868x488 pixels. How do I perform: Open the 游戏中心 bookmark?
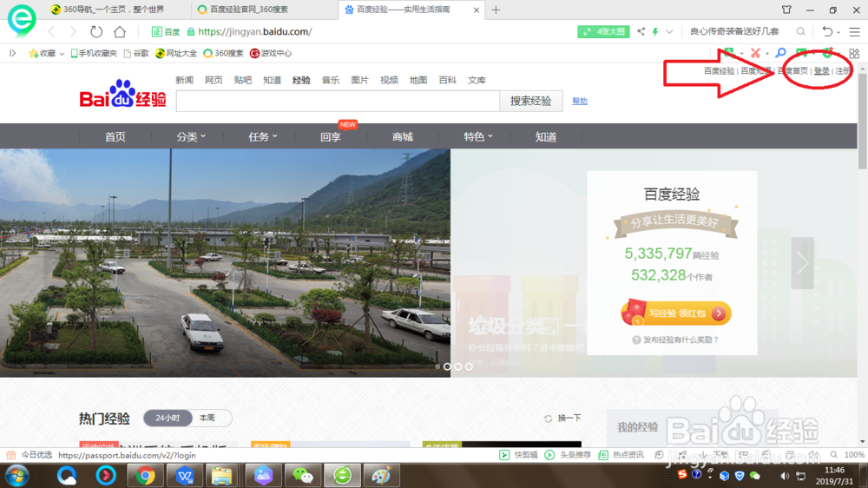[x=271, y=53]
